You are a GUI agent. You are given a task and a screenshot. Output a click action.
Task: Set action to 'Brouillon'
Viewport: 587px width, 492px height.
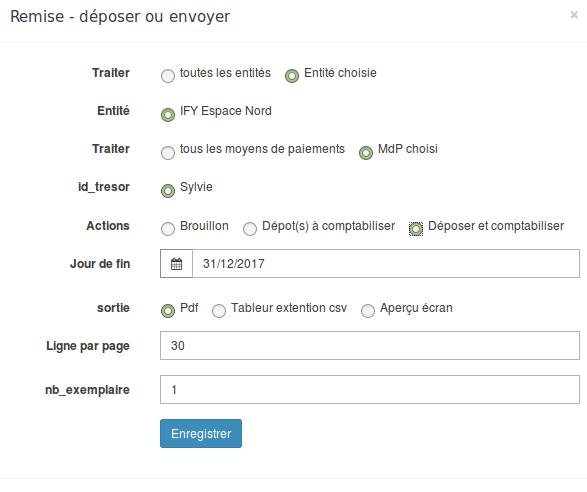tap(168, 229)
